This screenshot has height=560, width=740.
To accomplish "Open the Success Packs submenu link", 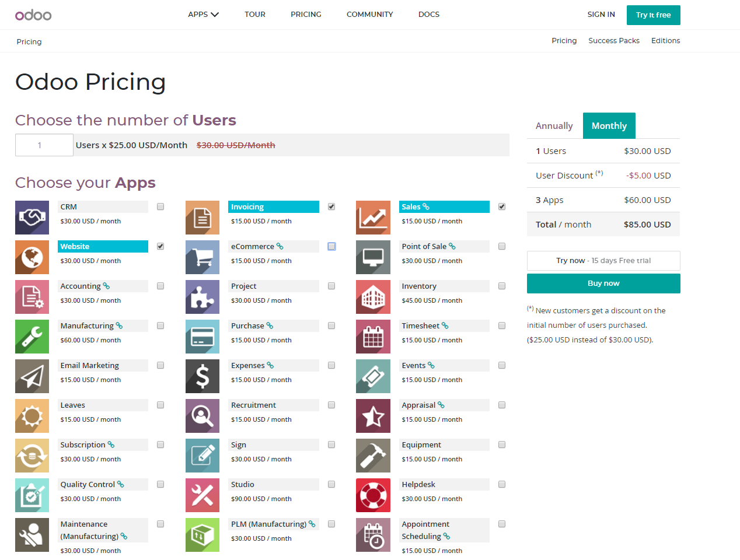I will point(614,41).
